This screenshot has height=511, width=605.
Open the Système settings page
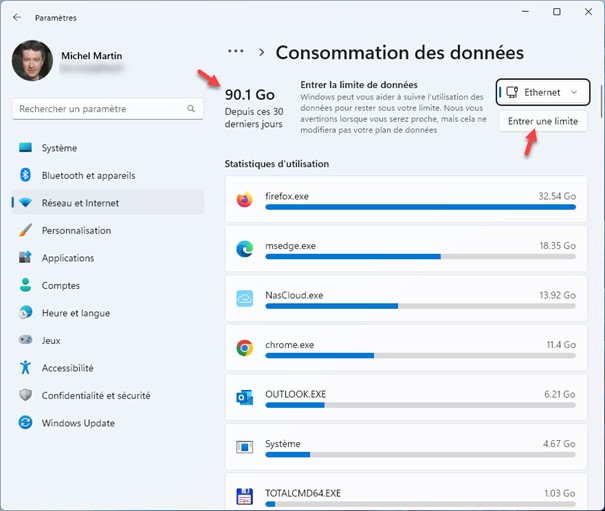(59, 148)
